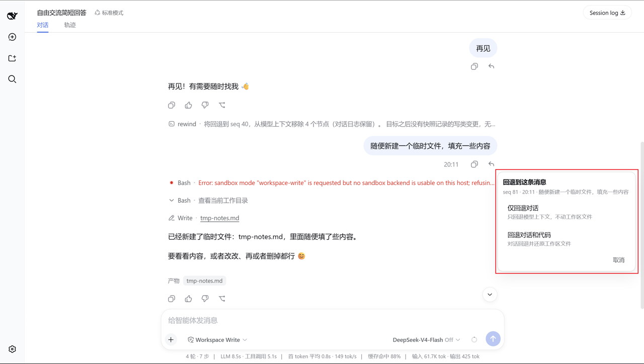Screen dimensions: 644x364
Task: Choose 仅回退对话 in the rewind popup
Action: [x=567, y=212]
